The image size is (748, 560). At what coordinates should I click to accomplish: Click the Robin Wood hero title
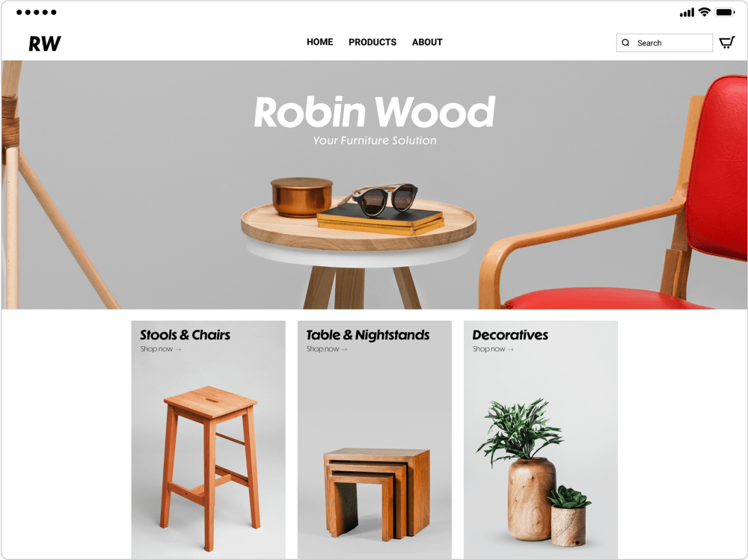pyautogui.click(x=375, y=112)
